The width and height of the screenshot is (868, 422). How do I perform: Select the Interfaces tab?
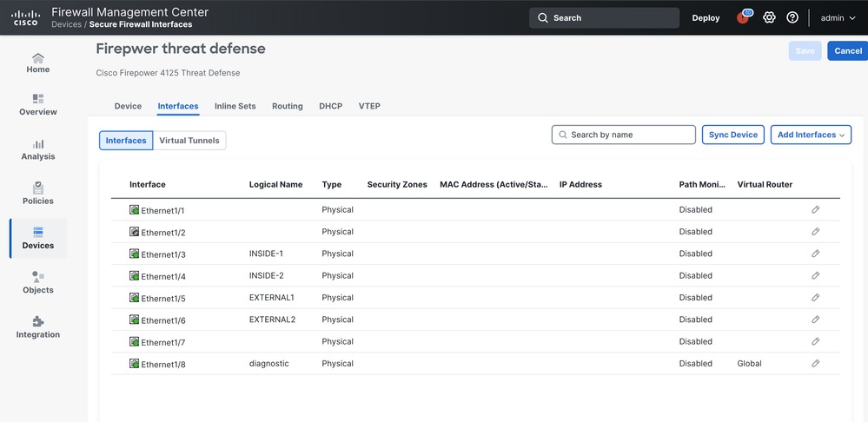pos(178,106)
